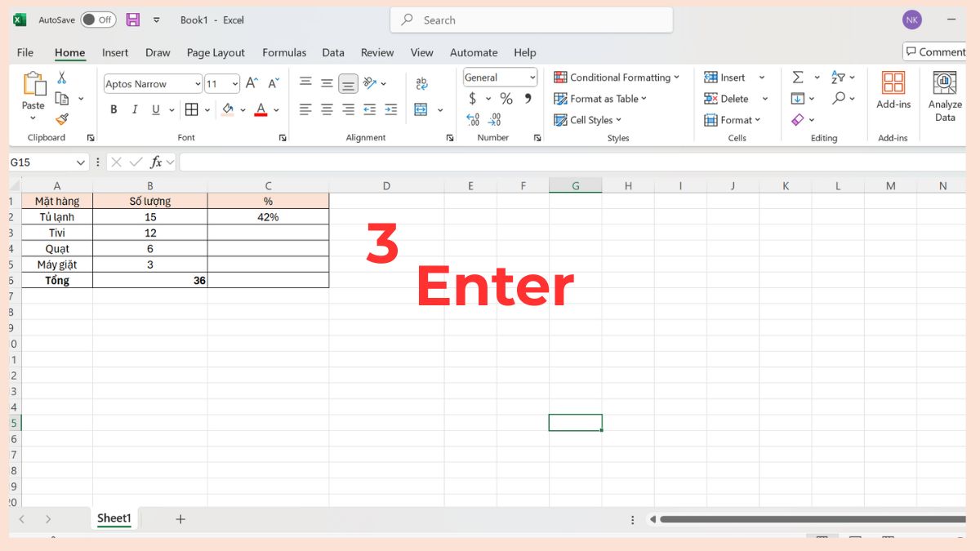Image resolution: width=980 pixels, height=551 pixels.
Task: Open the Data menu tab
Action: click(332, 52)
